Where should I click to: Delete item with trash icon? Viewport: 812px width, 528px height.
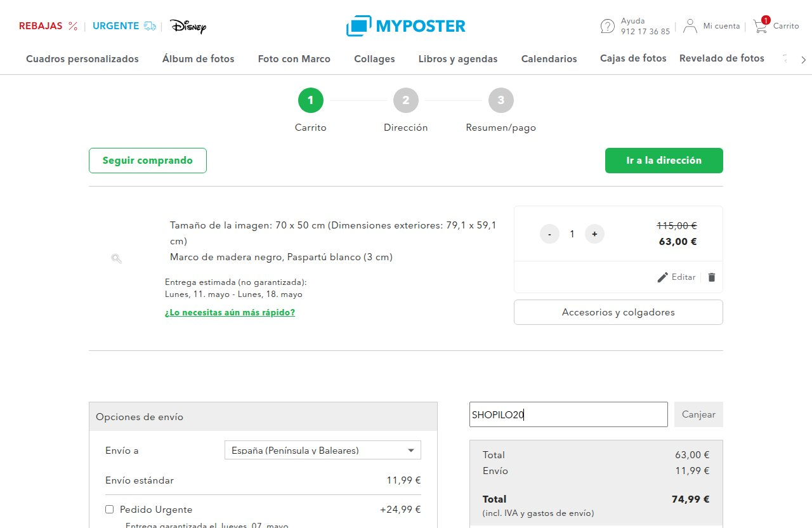point(712,277)
